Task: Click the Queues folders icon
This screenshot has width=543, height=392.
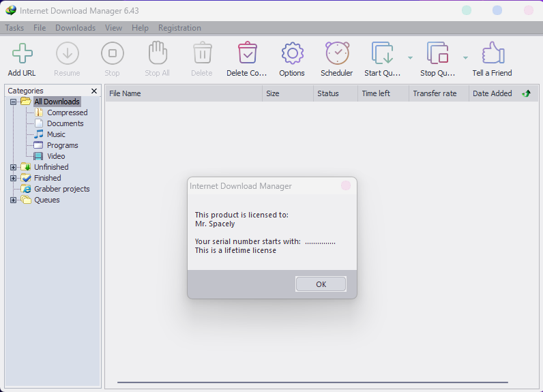Action: tap(26, 200)
